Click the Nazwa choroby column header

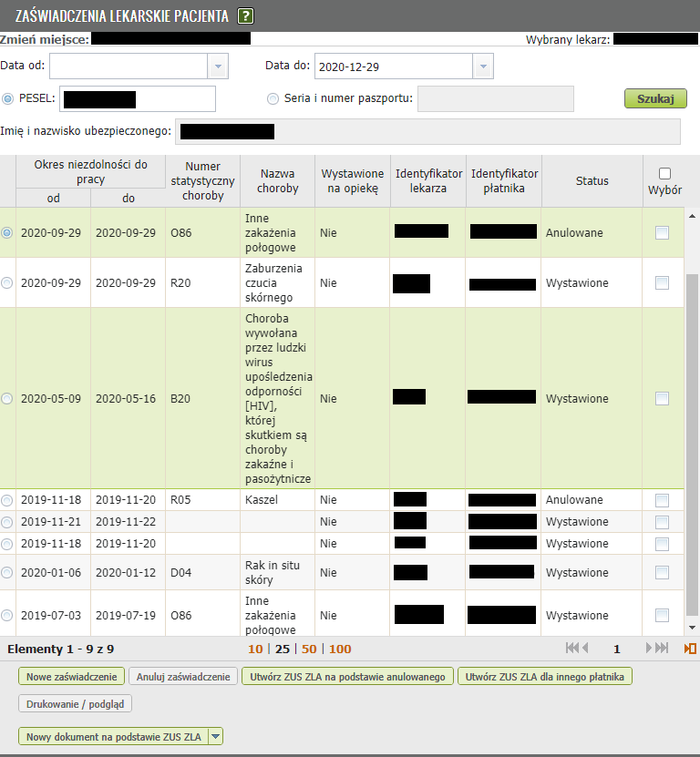coord(278,181)
